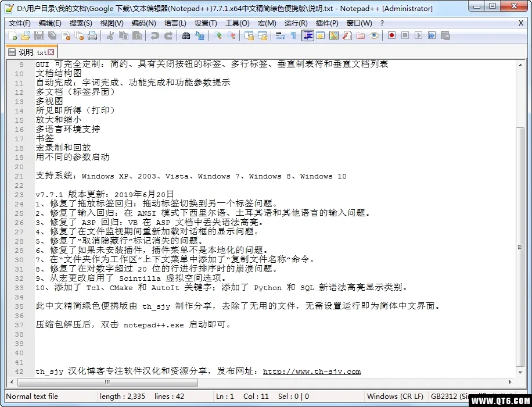Click line number 37 in margin
This screenshot has width=532, height=407.
click(19, 325)
